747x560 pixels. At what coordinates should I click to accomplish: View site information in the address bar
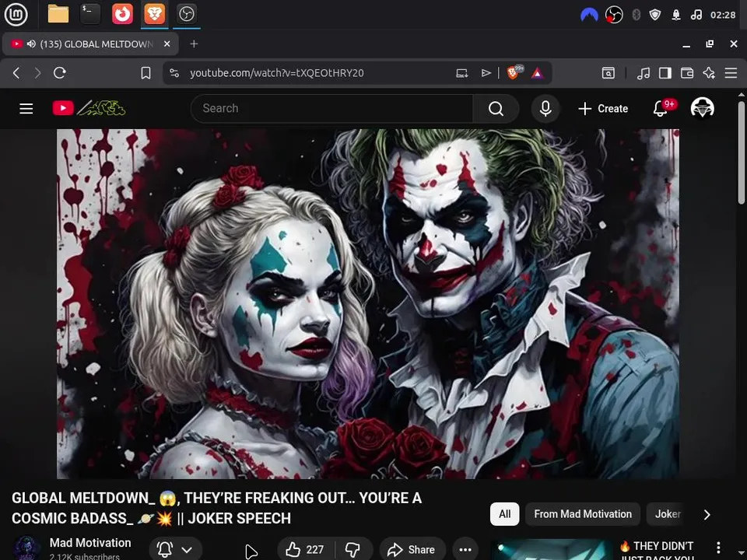pos(174,73)
